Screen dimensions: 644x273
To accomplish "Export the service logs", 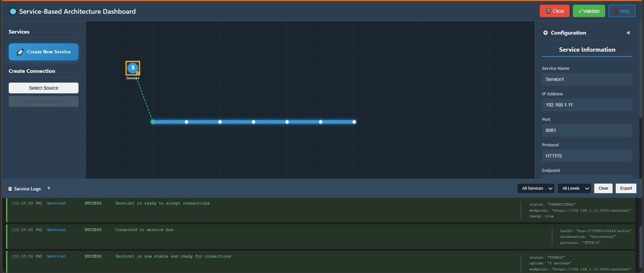I will click(x=626, y=188).
